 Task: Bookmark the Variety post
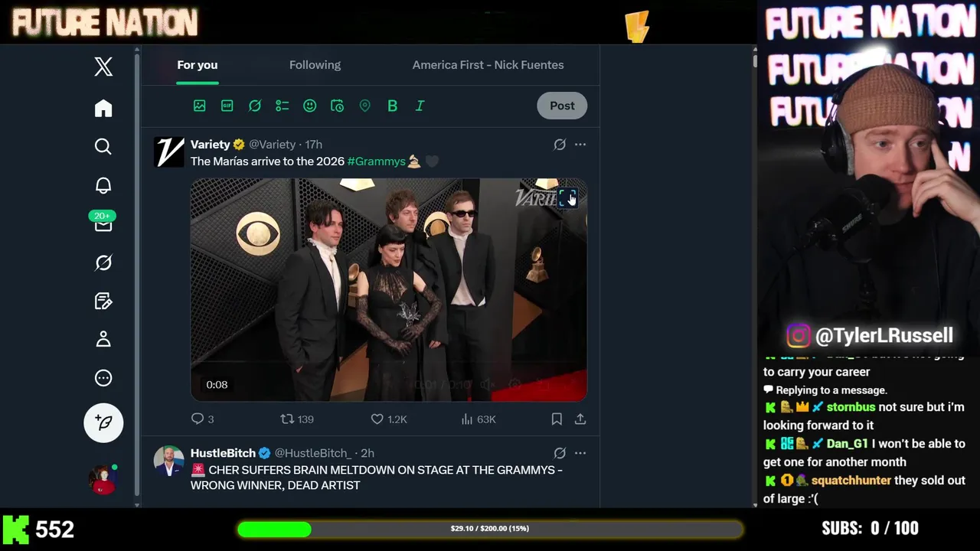coord(557,419)
